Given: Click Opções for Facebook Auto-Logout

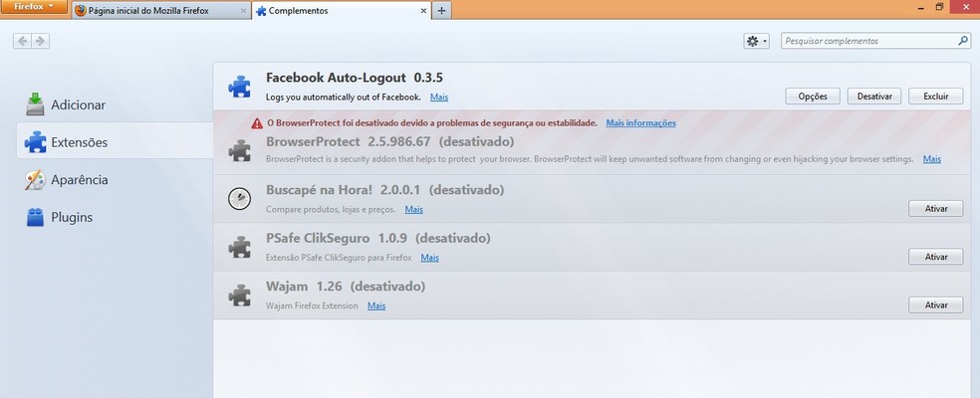Looking at the screenshot, I should pos(813,97).
